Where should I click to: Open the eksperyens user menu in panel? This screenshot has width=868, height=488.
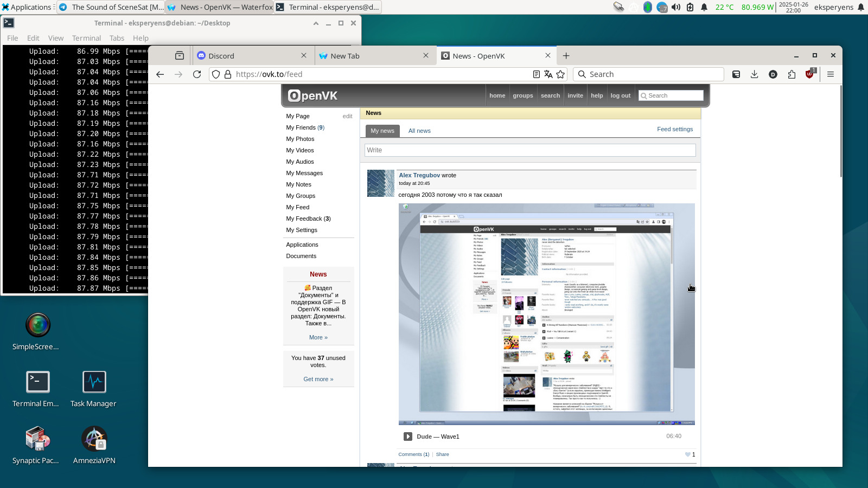pos(834,7)
